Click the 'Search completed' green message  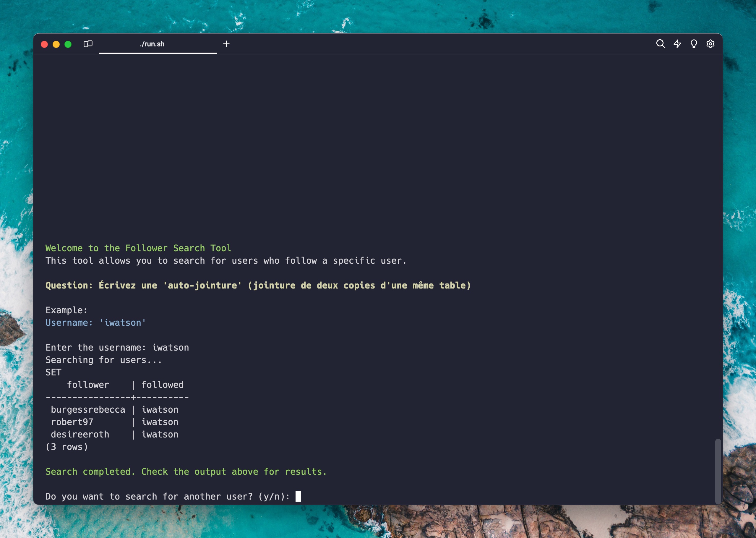[186, 472]
